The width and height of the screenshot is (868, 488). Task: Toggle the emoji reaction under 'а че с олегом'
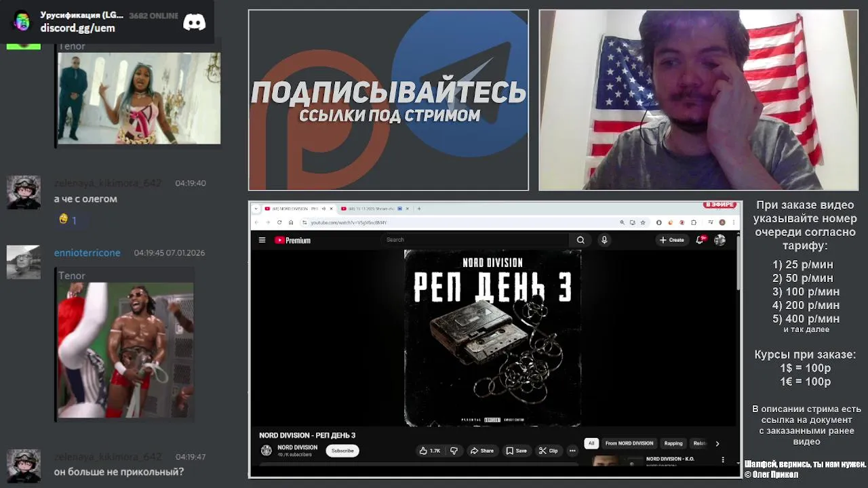[x=68, y=220]
